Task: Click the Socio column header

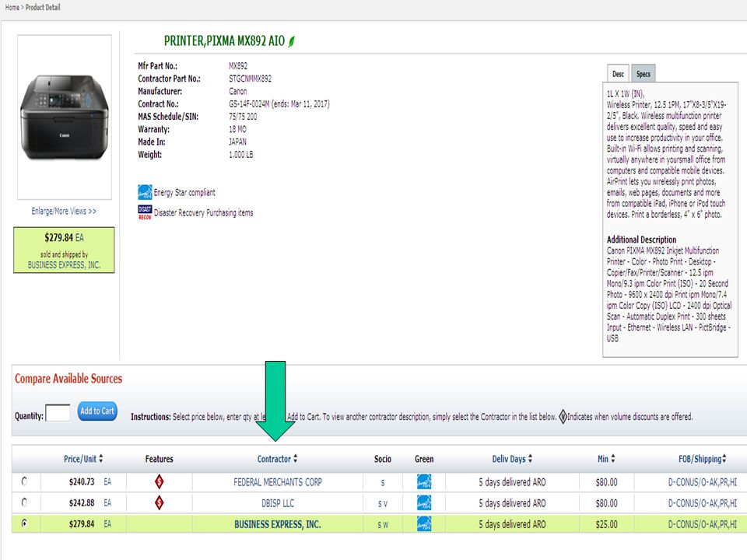Action: pyautogui.click(x=383, y=459)
